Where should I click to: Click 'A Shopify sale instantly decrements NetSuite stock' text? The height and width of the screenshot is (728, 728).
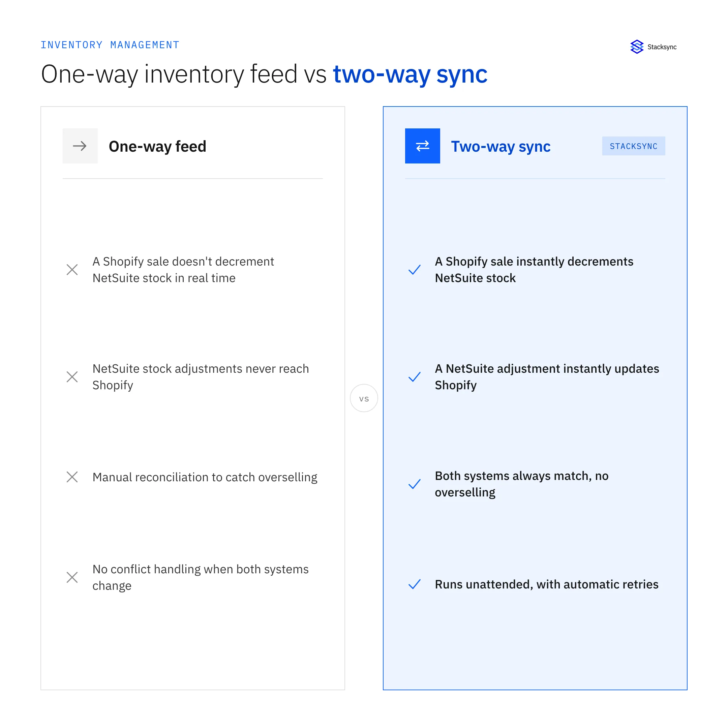pyautogui.click(x=534, y=270)
